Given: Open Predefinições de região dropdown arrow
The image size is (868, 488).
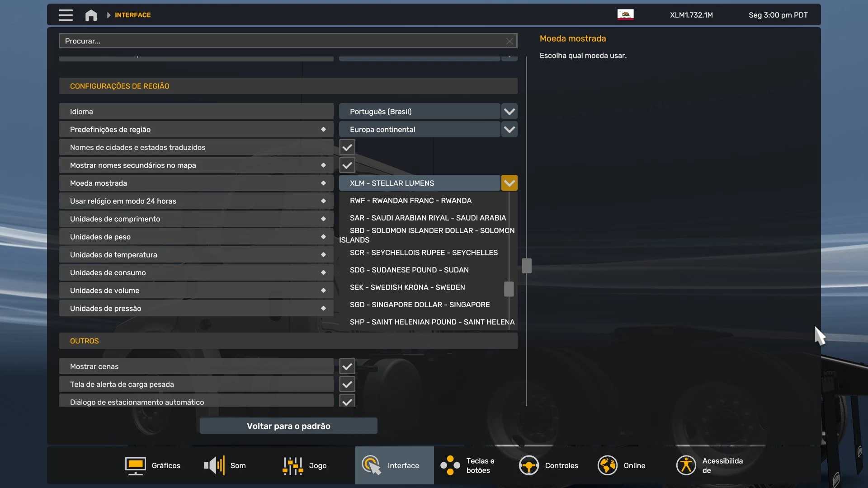Looking at the screenshot, I should (509, 130).
